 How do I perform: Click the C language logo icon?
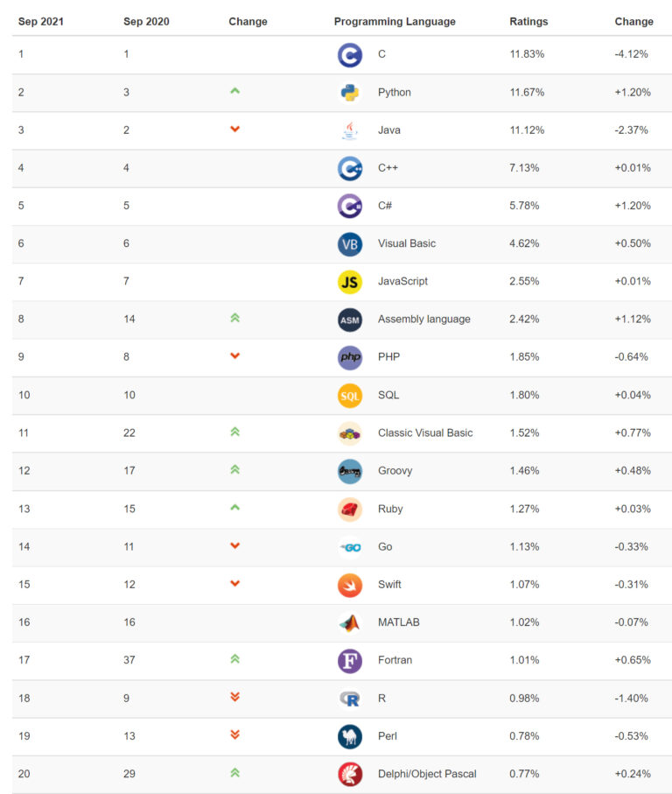pos(350,55)
